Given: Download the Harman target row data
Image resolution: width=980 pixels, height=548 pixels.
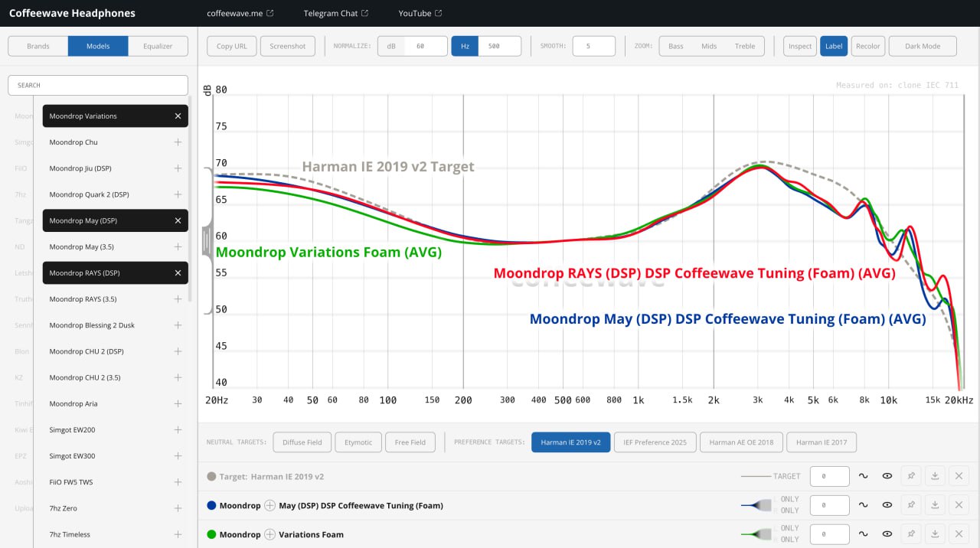Looking at the screenshot, I should pyautogui.click(x=935, y=476).
